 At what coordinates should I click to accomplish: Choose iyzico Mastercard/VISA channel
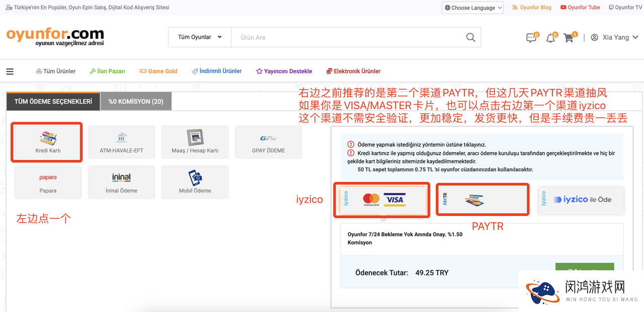point(382,200)
